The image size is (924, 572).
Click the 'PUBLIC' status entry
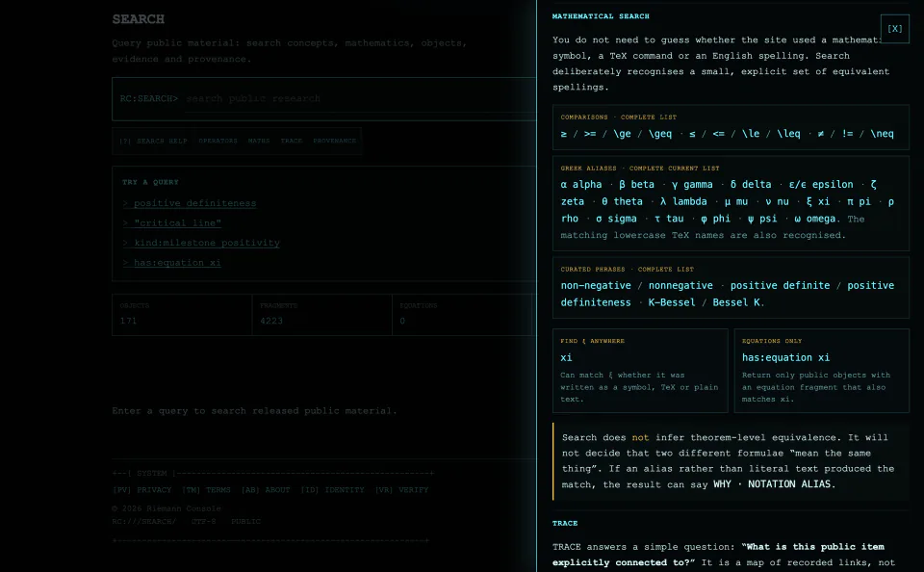tap(245, 521)
